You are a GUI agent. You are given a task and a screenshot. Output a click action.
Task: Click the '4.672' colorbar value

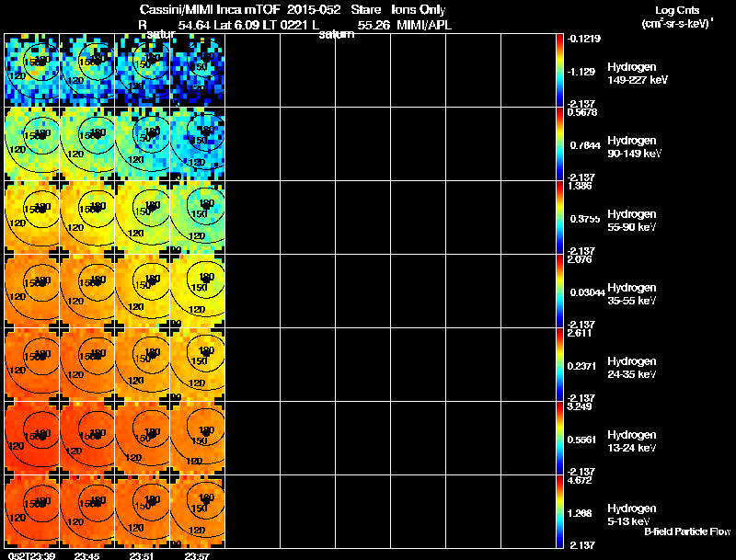pyautogui.click(x=580, y=481)
